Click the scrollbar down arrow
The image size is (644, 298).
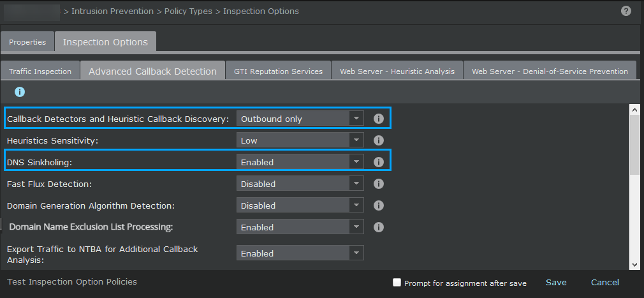(634, 265)
